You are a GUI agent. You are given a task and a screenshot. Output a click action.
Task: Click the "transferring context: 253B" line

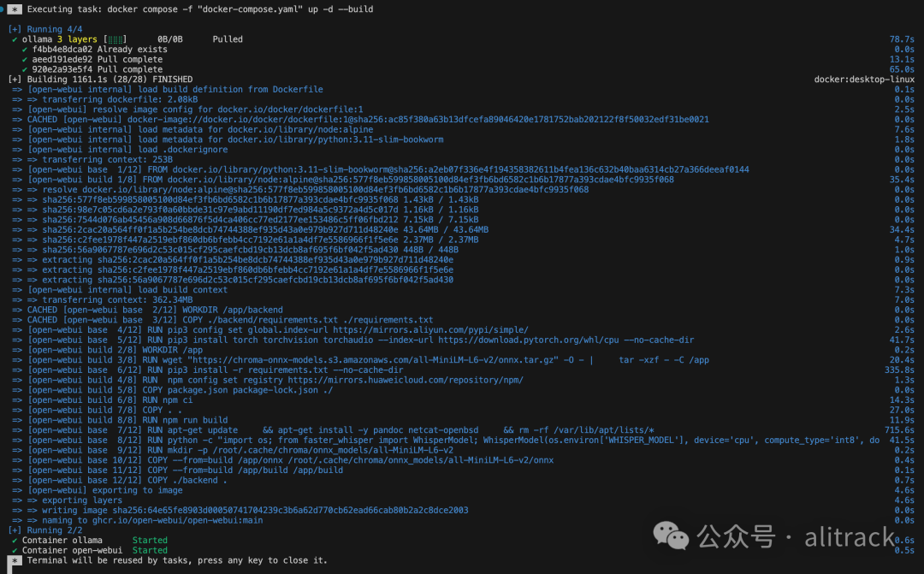[x=92, y=159]
